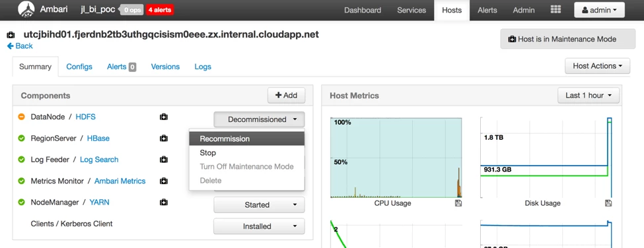This screenshot has height=248, width=644.
Task: Click the 0 ops badge
Action: pyautogui.click(x=132, y=10)
